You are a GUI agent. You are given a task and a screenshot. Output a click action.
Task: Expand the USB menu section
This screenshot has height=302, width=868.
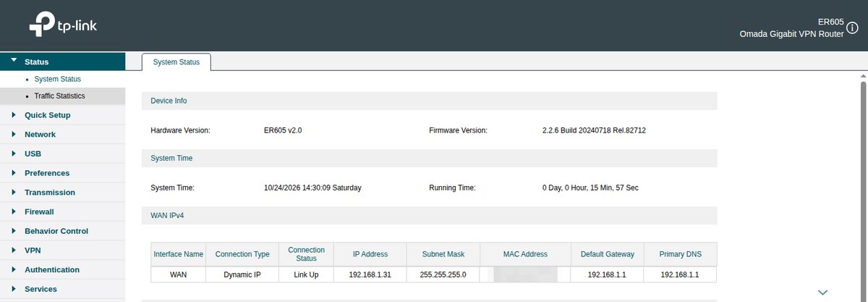62,154
